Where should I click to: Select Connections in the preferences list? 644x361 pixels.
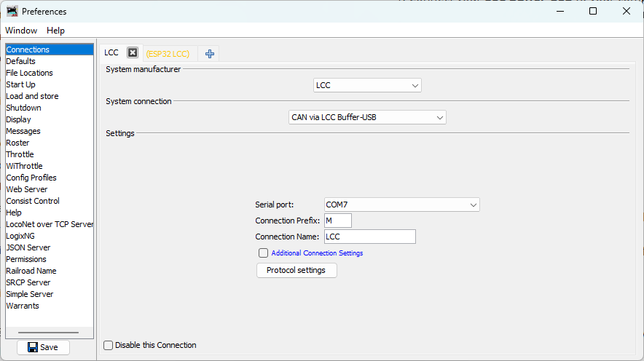[50, 49]
